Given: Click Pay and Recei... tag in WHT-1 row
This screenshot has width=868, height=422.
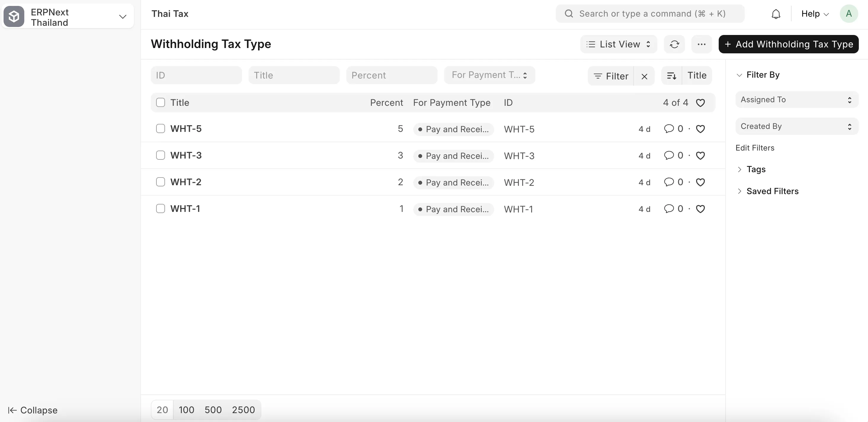Looking at the screenshot, I should point(454,209).
